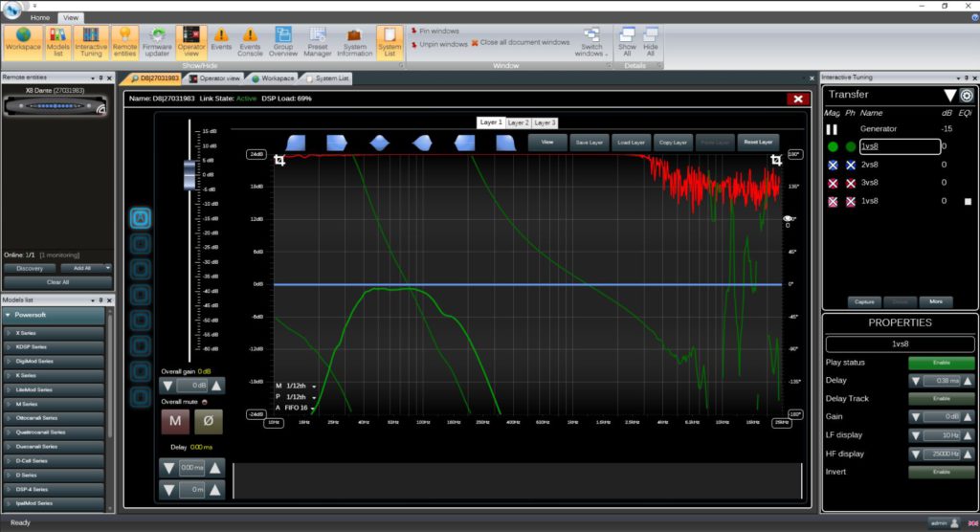Click the overall gain fader handle
The image size is (980, 532).
(189, 175)
